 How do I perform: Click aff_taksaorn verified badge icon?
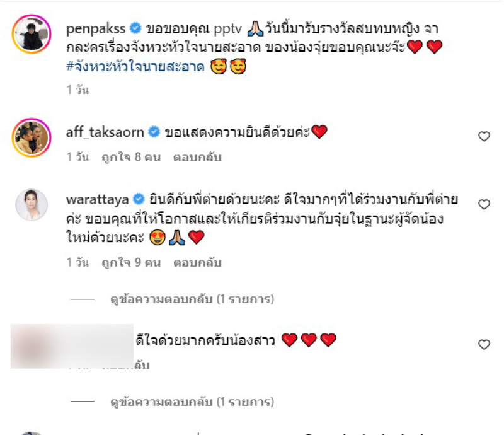(154, 132)
